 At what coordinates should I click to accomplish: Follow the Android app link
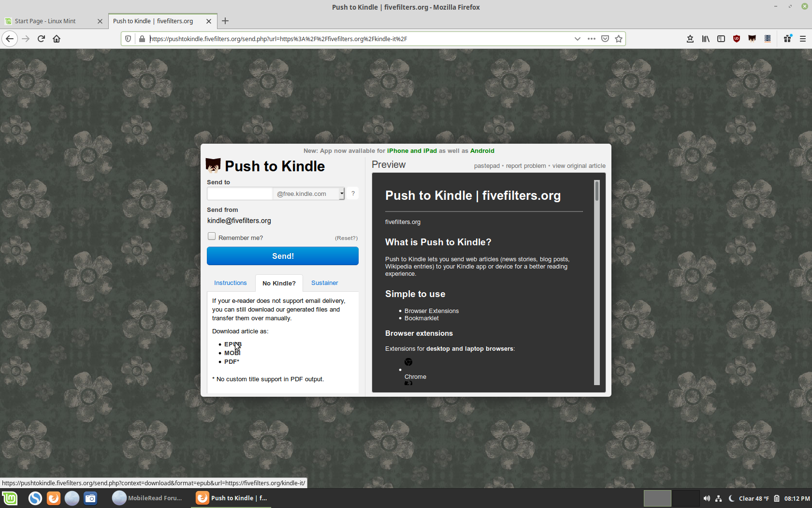[x=482, y=151]
